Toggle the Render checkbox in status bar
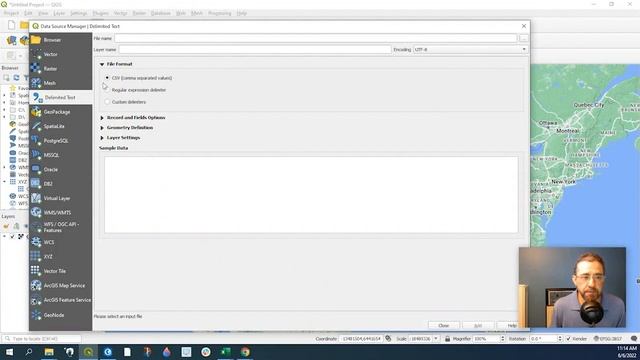This screenshot has width=640, height=360. [569, 339]
